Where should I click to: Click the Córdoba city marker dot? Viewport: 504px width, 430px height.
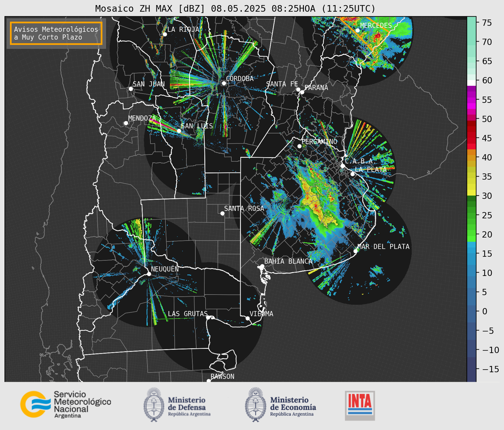coord(224,83)
